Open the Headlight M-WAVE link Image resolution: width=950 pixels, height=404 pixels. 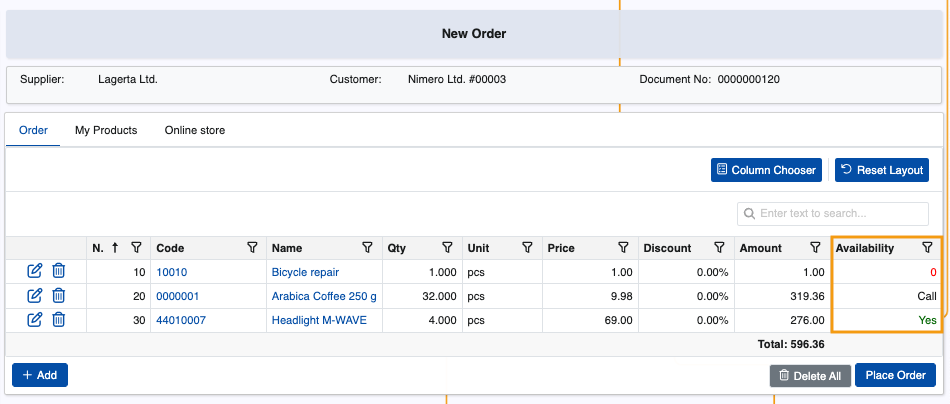pos(319,320)
